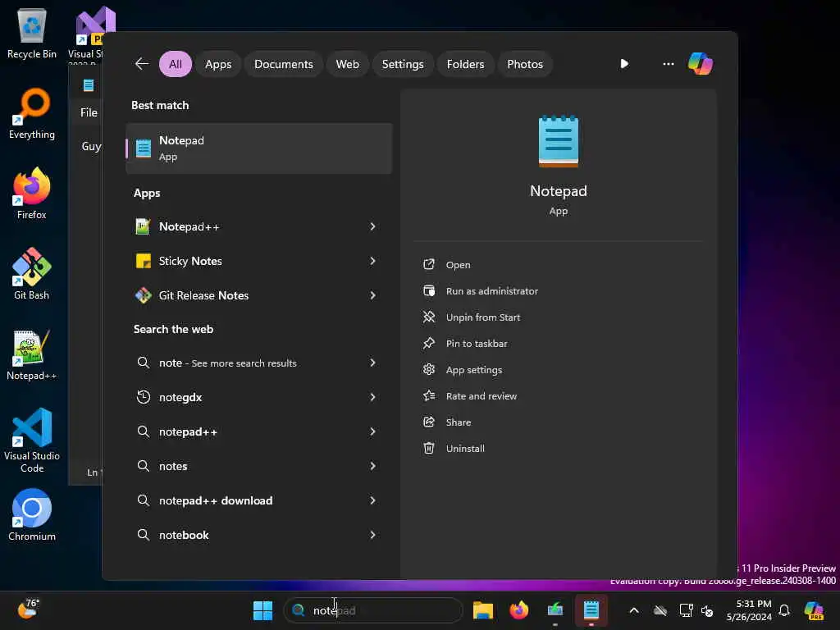840x630 pixels.
Task: Expand the notes suggestion chevron
Action: click(373, 466)
